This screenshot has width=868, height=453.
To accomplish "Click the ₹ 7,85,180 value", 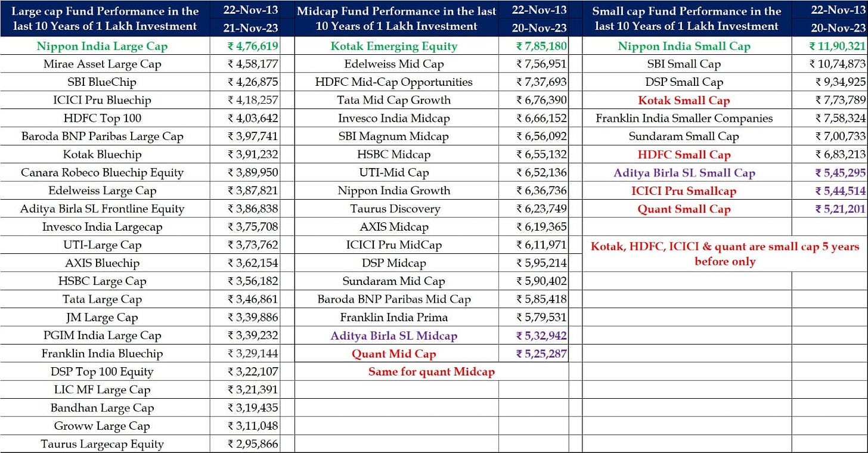I will (542, 46).
